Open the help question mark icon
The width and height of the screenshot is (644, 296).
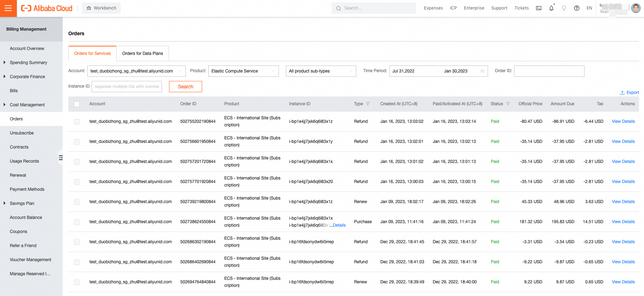(577, 8)
